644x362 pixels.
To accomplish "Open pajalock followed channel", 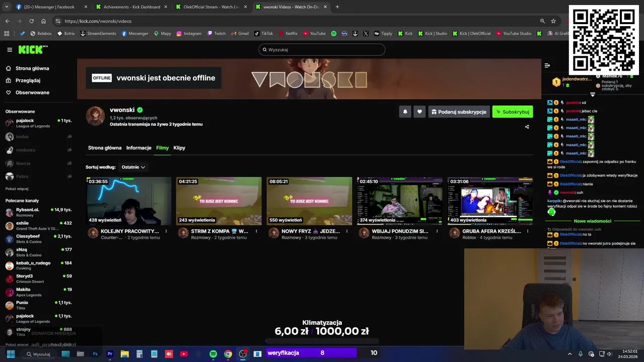I will (38, 123).
